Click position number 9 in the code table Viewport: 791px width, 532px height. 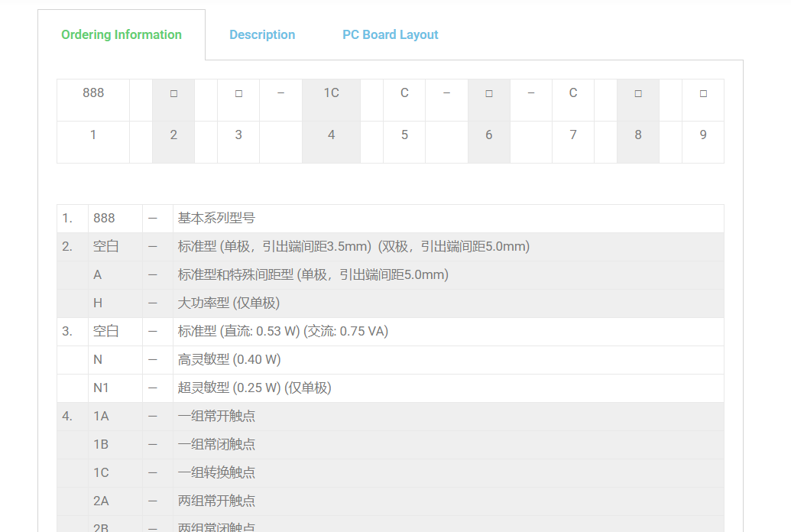click(703, 135)
